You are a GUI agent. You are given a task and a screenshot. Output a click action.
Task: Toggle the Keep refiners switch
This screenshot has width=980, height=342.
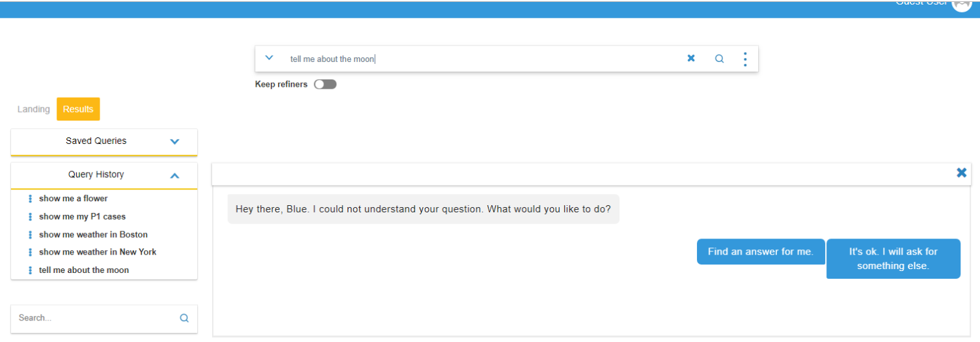[x=325, y=84]
